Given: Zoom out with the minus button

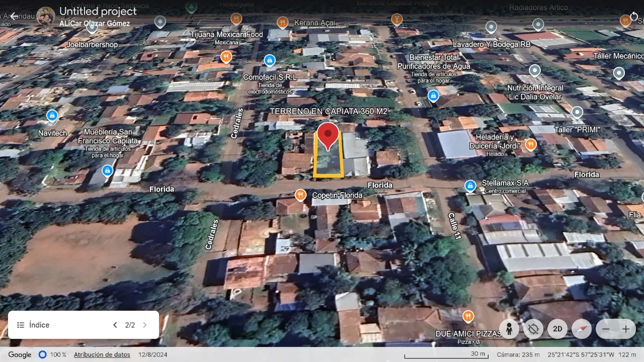Looking at the screenshot, I should tap(606, 329).
